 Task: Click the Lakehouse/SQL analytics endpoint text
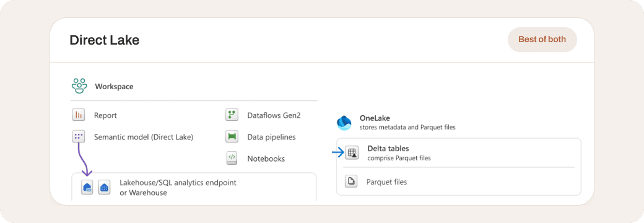pyautogui.click(x=178, y=182)
